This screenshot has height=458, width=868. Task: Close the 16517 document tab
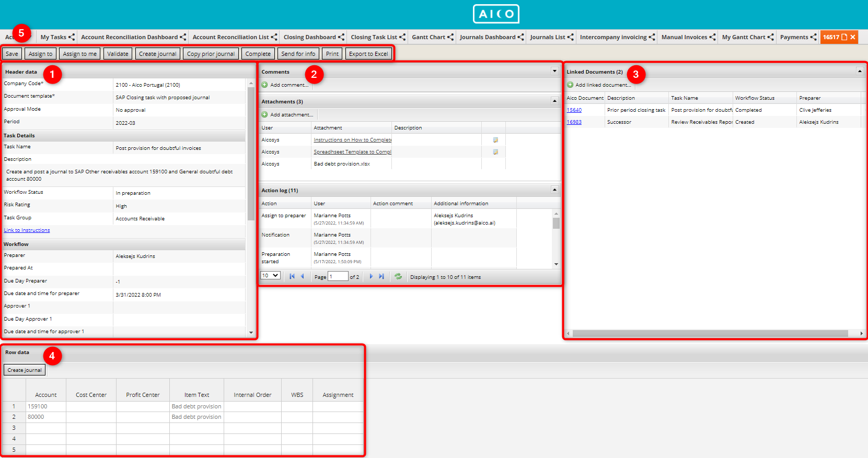pyautogui.click(x=853, y=37)
